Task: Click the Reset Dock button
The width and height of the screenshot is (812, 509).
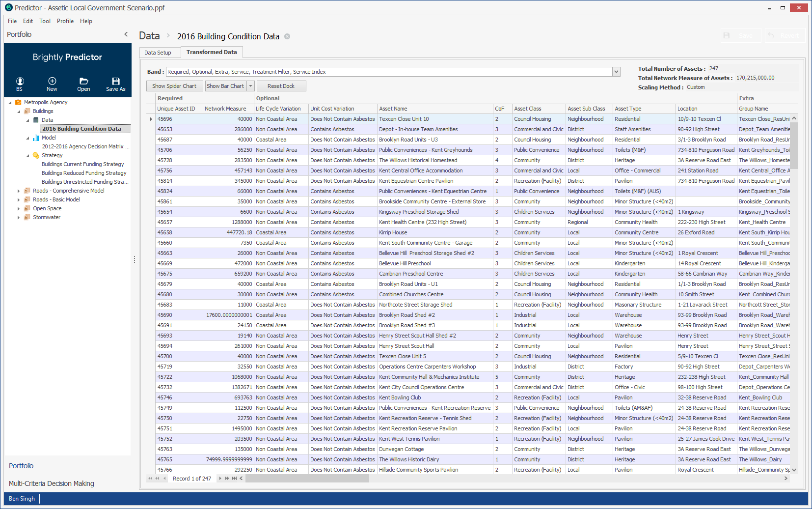Action: coord(281,85)
